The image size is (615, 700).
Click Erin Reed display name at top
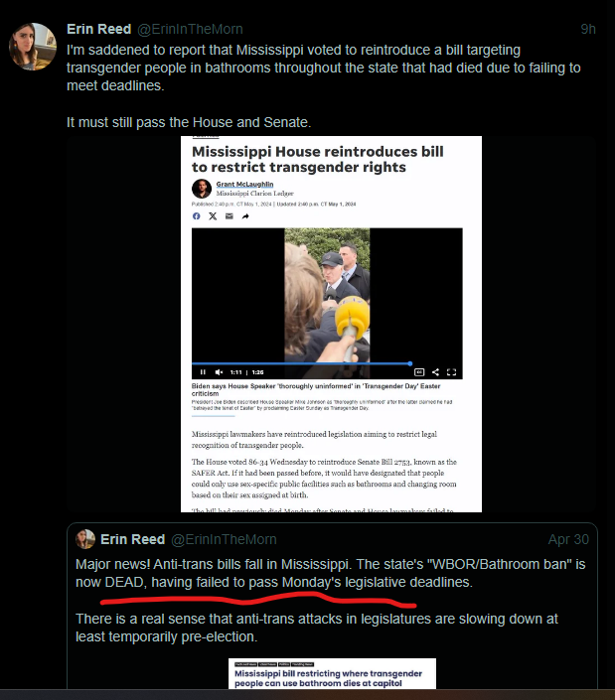click(x=98, y=29)
